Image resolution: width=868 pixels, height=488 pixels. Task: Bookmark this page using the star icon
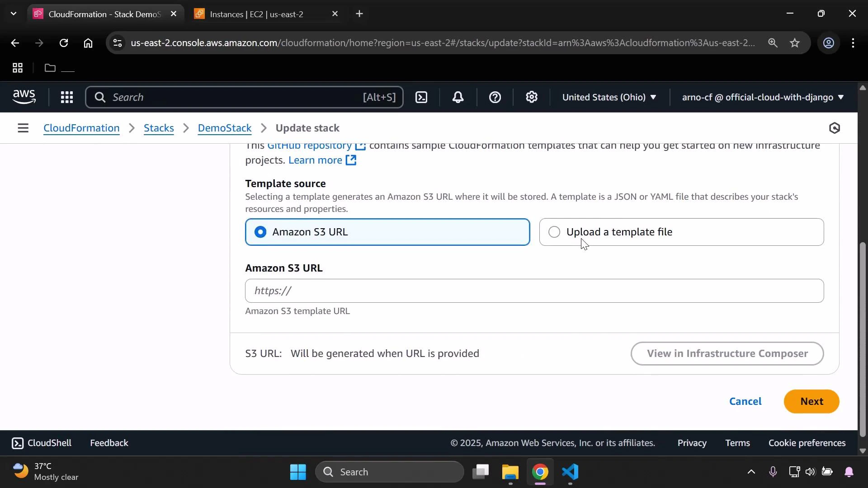pyautogui.click(x=795, y=43)
